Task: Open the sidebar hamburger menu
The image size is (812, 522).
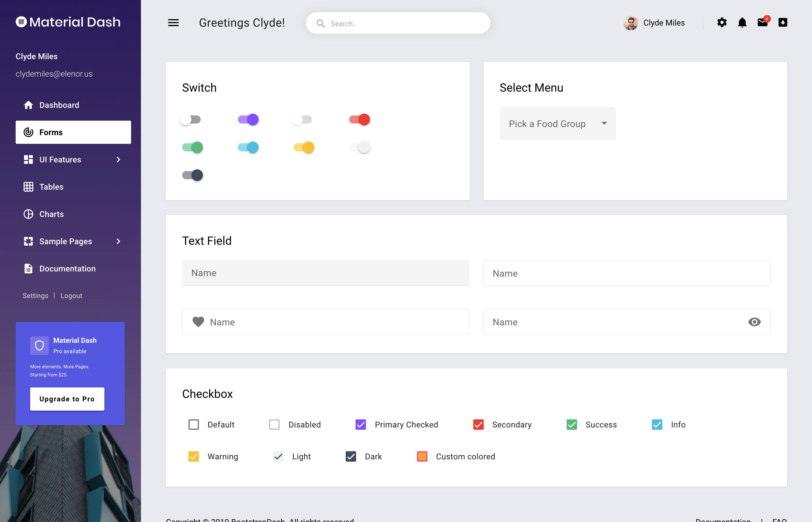Action: click(173, 23)
